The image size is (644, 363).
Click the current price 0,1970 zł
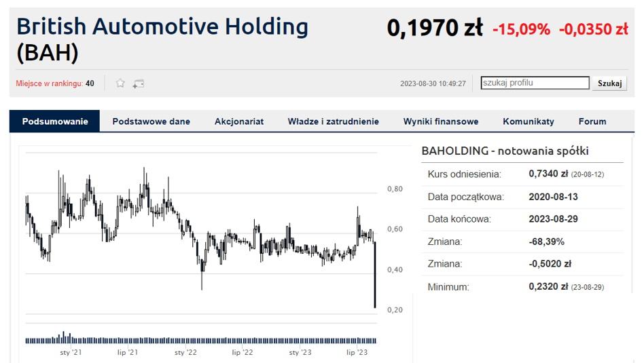pyautogui.click(x=435, y=28)
